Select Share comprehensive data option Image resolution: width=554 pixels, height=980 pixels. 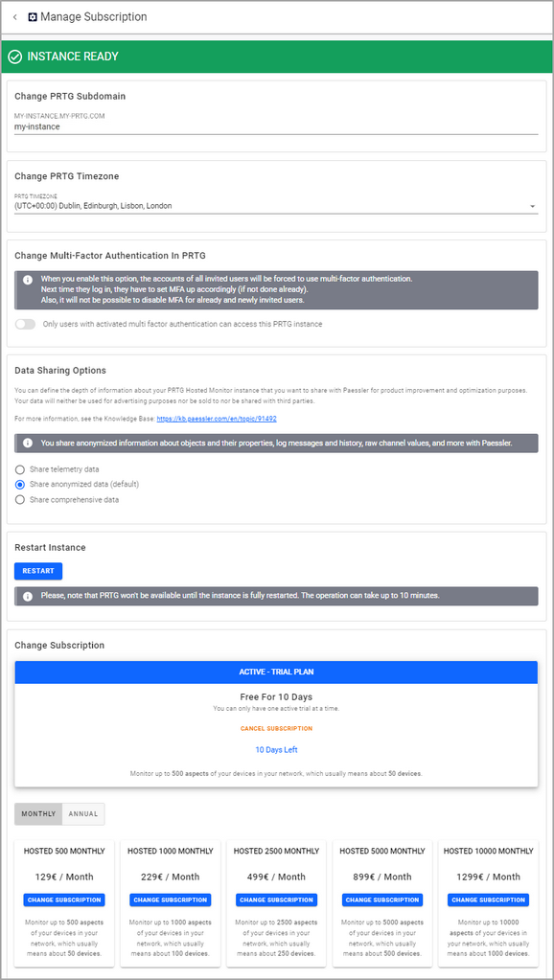pos(20,499)
